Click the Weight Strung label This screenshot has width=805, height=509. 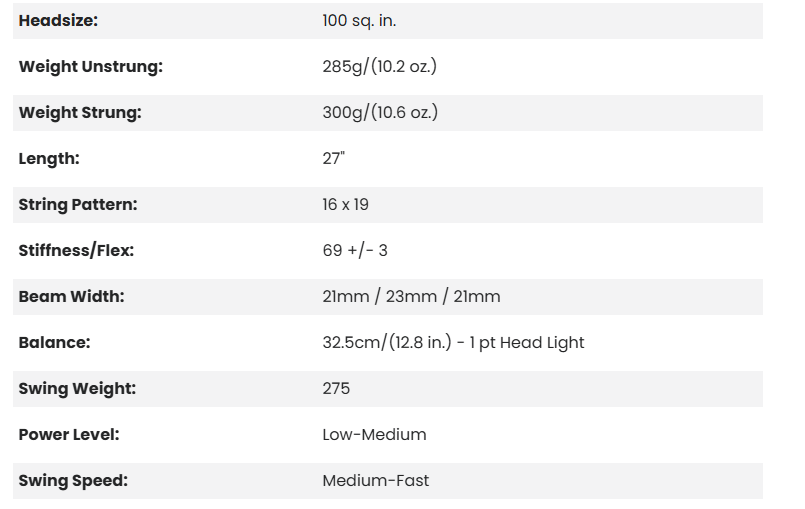point(80,113)
